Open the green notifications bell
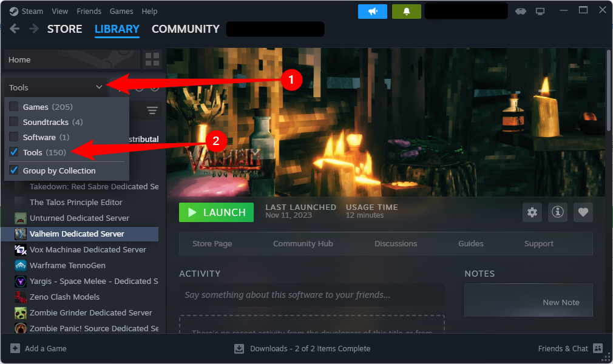The height and width of the screenshot is (364, 613). click(x=406, y=11)
